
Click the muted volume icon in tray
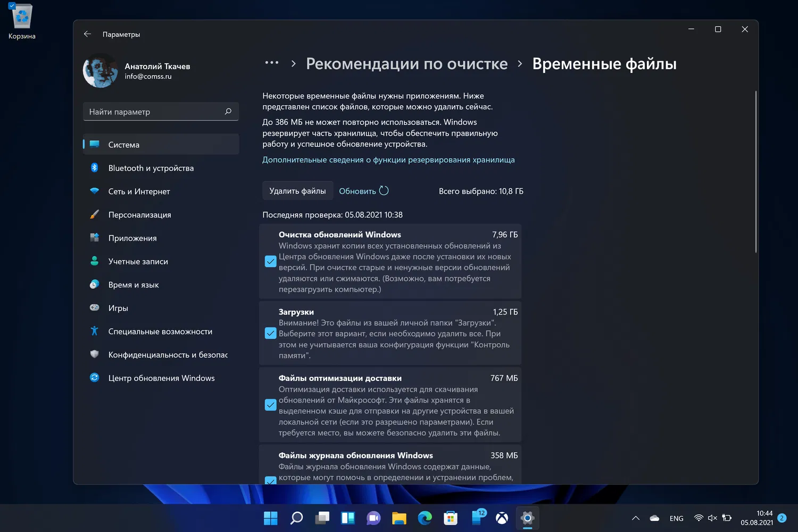(x=712, y=518)
